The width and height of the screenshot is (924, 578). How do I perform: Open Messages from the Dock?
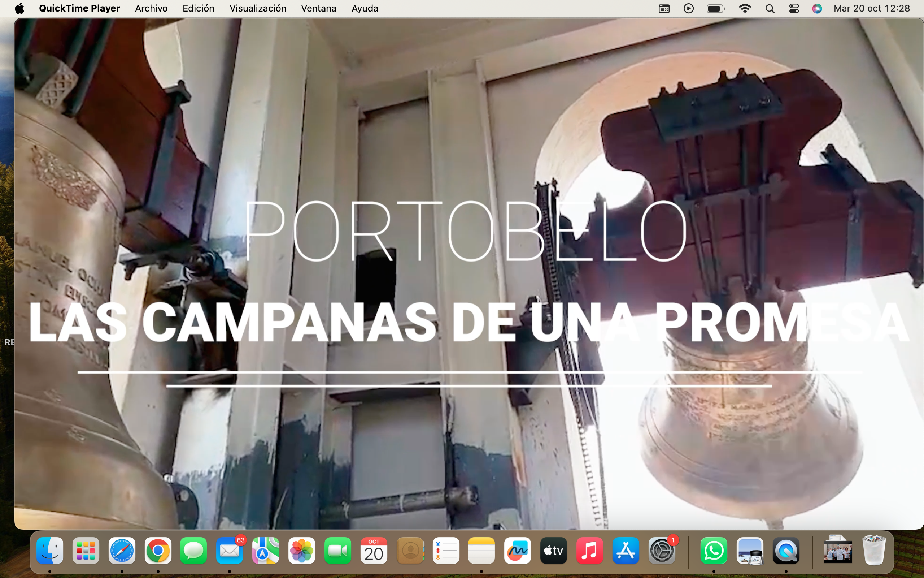(193, 551)
